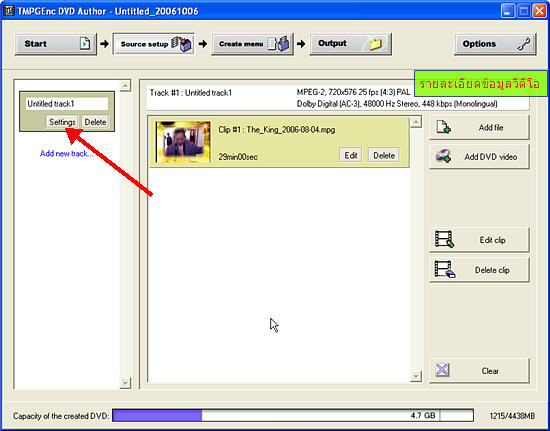Edit the The_King clip #1
Image resolution: width=550 pixels, height=431 pixels.
coord(351,155)
